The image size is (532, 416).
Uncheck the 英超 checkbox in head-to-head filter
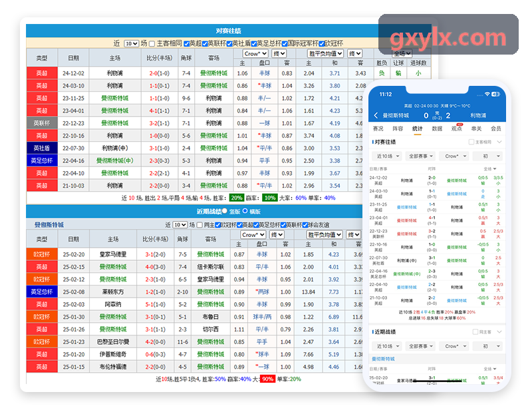coord(187,44)
